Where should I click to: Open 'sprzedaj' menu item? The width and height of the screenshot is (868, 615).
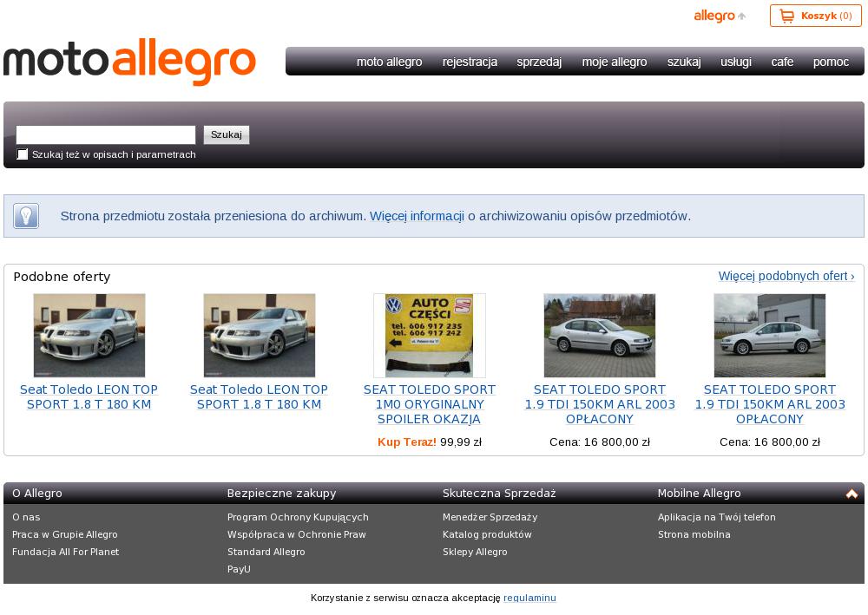pyautogui.click(x=539, y=62)
